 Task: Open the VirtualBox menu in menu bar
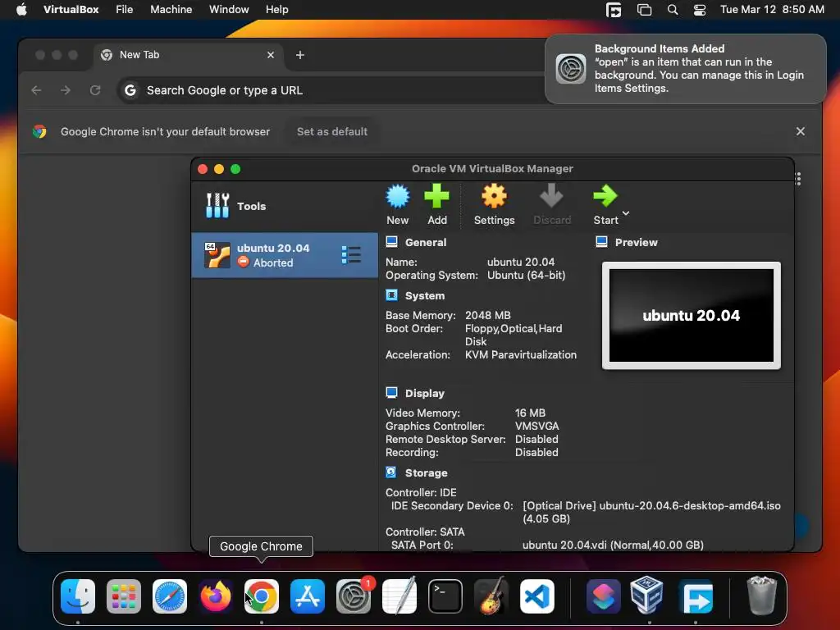tap(71, 10)
